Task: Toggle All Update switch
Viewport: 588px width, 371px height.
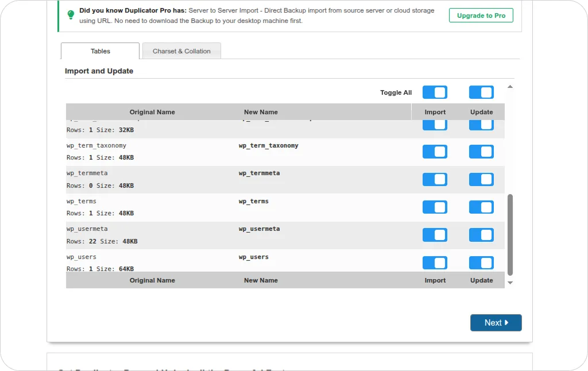Action: [x=482, y=92]
